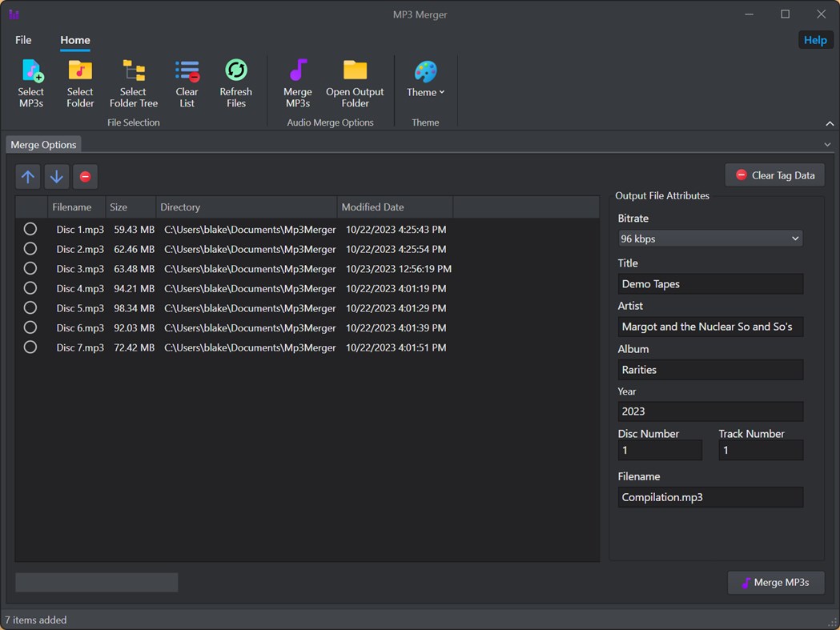
Task: Click inside the Album field showing Rarities
Action: [x=709, y=369]
